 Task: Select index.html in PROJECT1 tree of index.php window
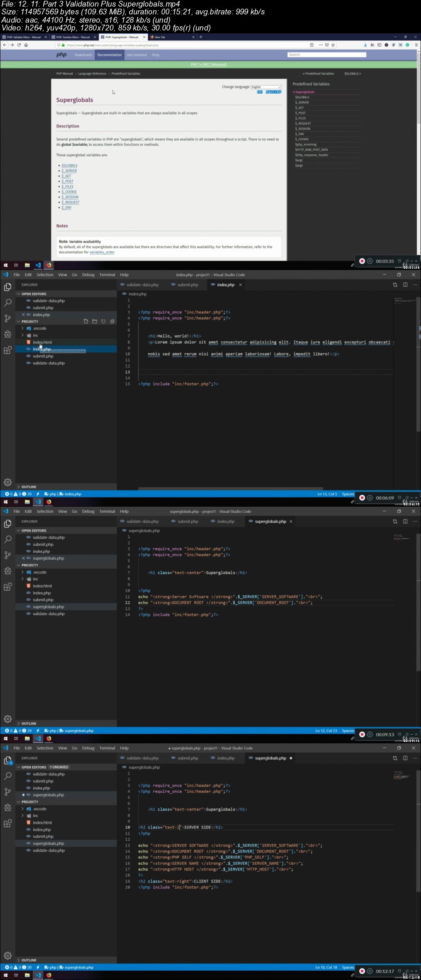[66, 342]
